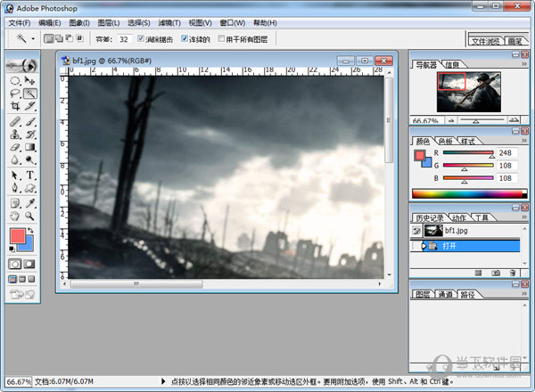Click foreground color swatch in toolbox

pos(17,236)
